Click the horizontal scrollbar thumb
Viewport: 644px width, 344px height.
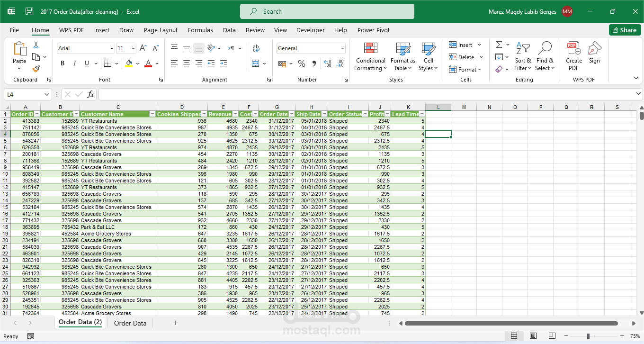tap(511, 323)
